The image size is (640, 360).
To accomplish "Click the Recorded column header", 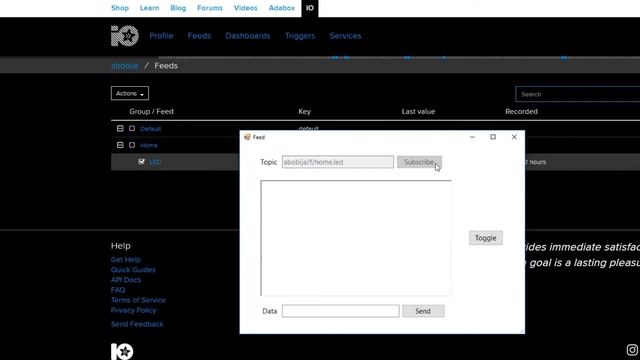I will coord(521,111).
